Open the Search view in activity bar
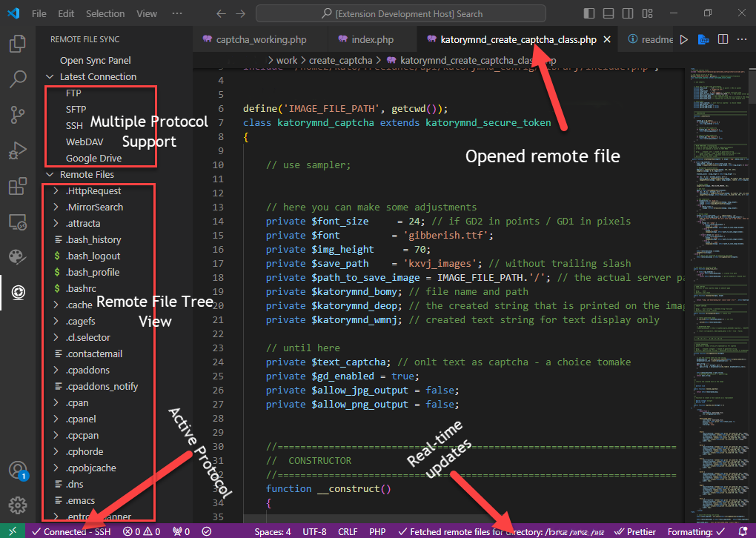 click(x=18, y=79)
